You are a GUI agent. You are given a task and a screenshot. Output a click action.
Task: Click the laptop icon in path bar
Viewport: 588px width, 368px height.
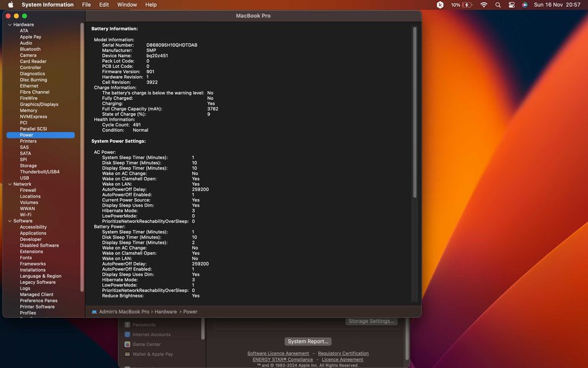click(94, 311)
